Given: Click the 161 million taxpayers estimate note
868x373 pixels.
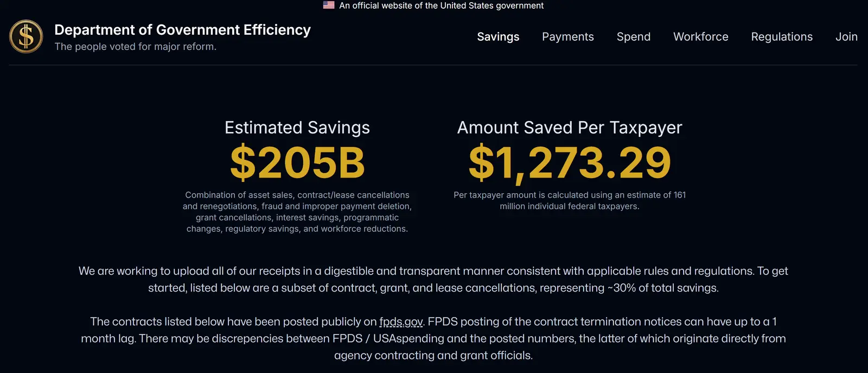Looking at the screenshot, I should click(569, 200).
